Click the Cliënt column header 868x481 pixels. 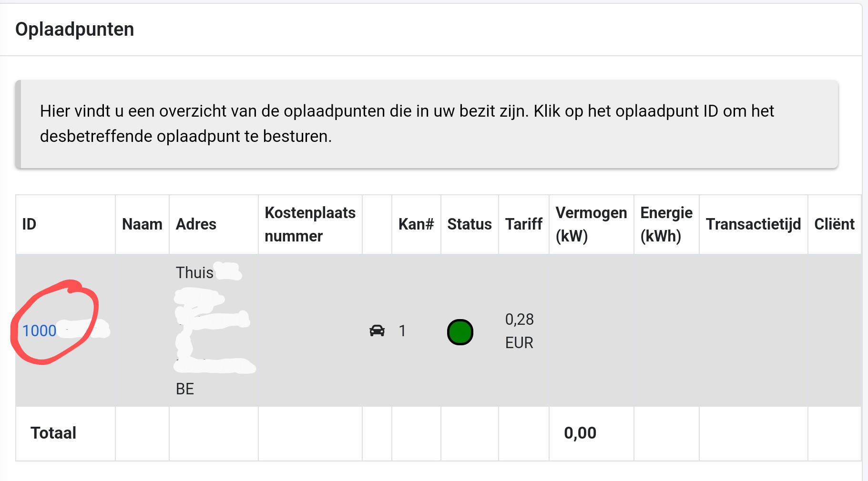pyautogui.click(x=834, y=224)
